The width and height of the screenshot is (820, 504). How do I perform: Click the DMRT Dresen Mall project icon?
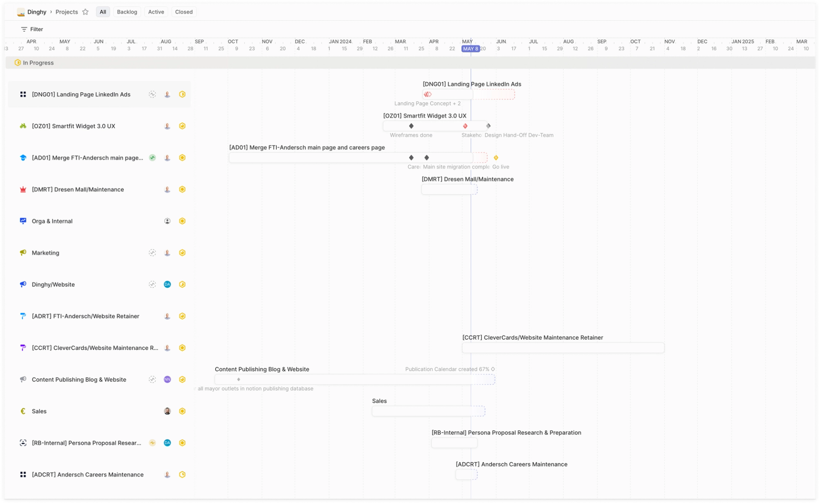click(23, 189)
